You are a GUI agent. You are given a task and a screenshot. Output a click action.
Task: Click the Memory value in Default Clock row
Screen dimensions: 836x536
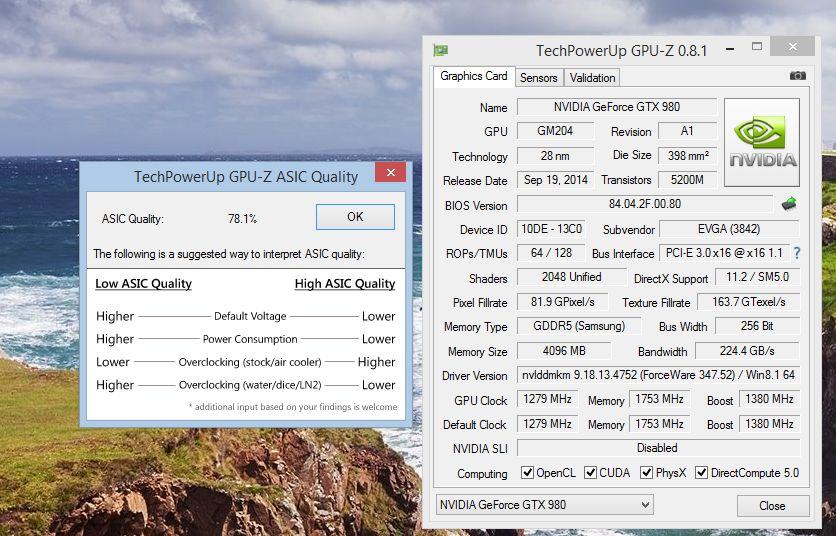pyautogui.click(x=660, y=424)
